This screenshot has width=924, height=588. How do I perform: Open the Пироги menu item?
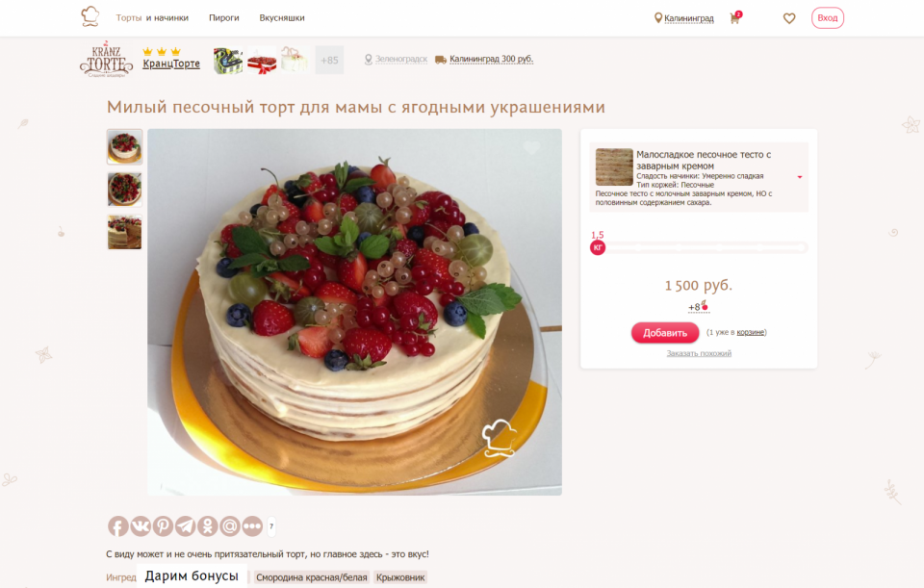pyautogui.click(x=224, y=17)
